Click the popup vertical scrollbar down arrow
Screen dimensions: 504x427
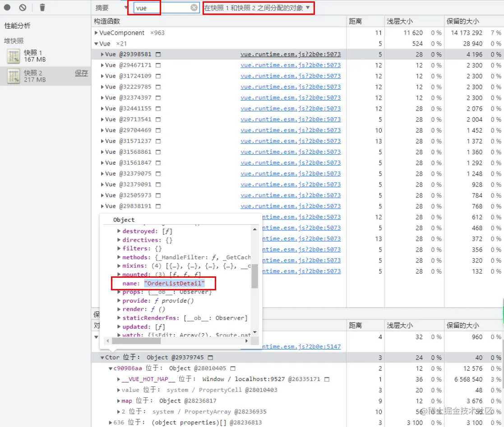point(254,332)
